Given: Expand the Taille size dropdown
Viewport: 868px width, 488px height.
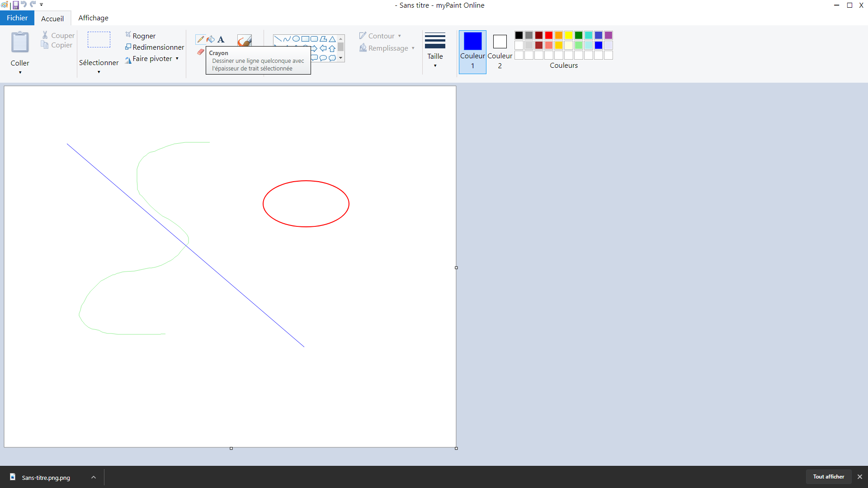Looking at the screenshot, I should (435, 51).
